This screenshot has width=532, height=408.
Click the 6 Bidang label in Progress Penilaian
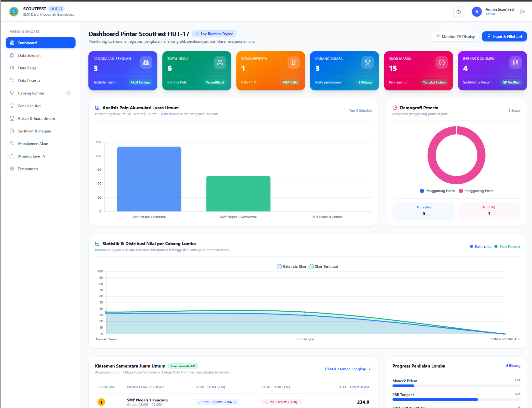[513, 366]
